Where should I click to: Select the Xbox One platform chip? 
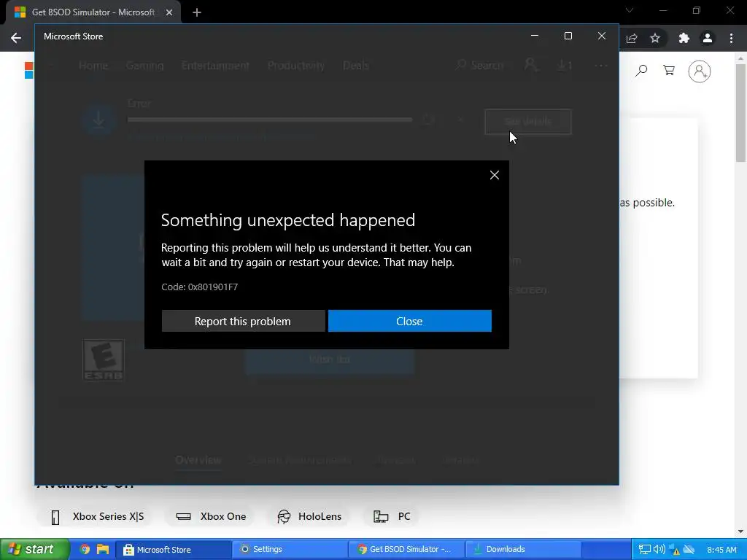point(211,517)
